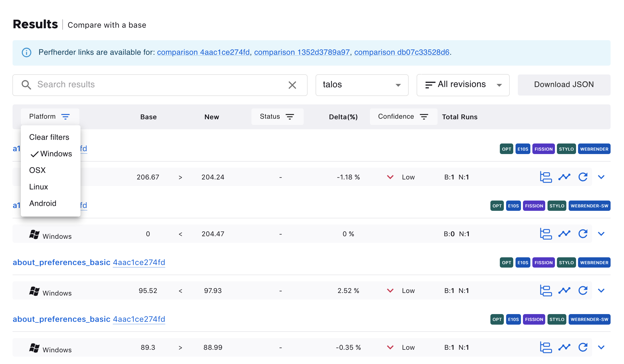Screen dimensions: 624x364
Task: Open the comparison 4aac1ce274fd link
Action: (x=204, y=52)
